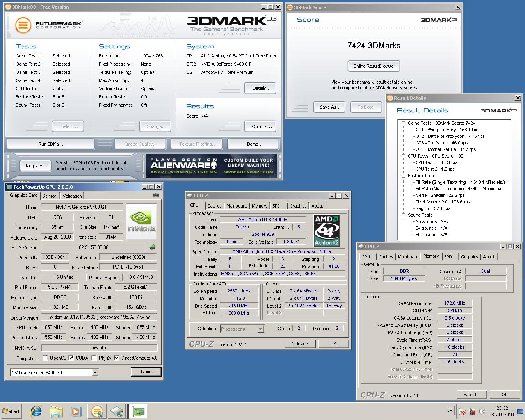Screen dimensions: 525x420
Task: Click the Driver Version field in GPU-Z
Action: 99,317
